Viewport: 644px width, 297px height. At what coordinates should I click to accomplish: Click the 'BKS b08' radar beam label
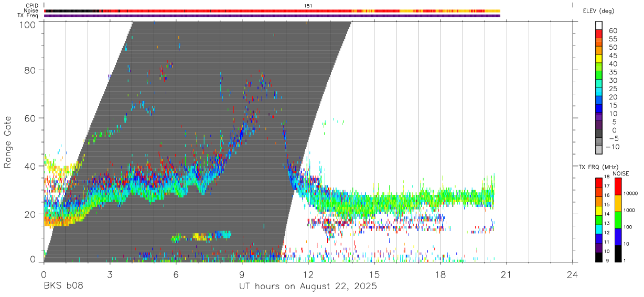pyautogui.click(x=63, y=287)
